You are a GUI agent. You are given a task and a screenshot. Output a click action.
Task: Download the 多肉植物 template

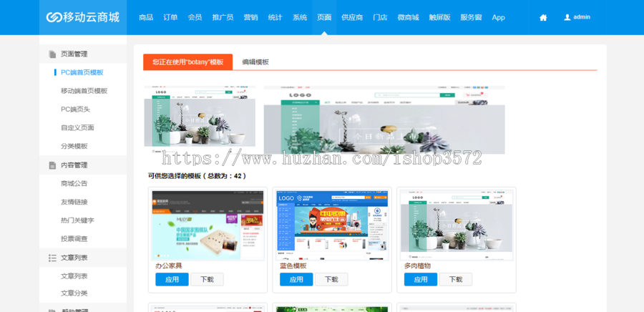456,280
